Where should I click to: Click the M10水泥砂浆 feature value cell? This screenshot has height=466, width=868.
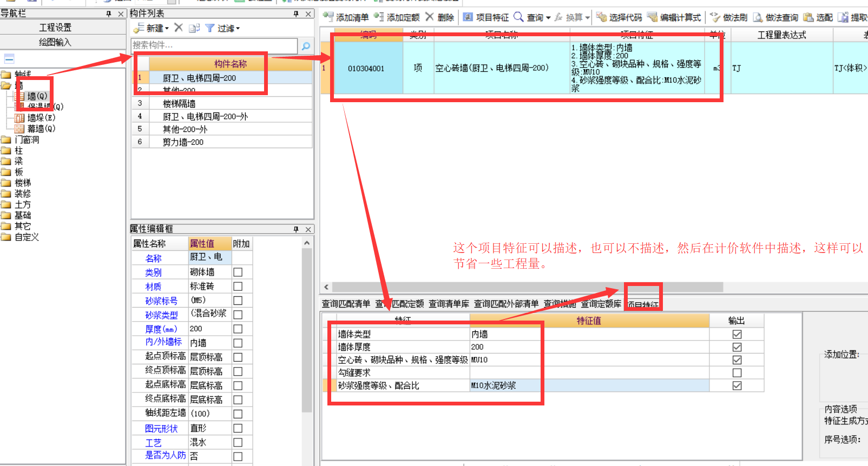pyautogui.click(x=589, y=385)
